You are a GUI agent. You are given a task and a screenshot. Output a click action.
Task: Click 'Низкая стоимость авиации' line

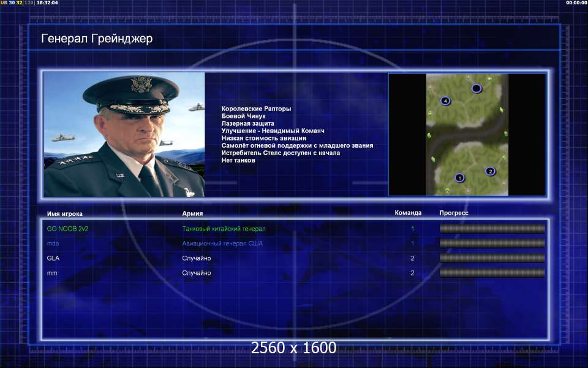[263, 138]
